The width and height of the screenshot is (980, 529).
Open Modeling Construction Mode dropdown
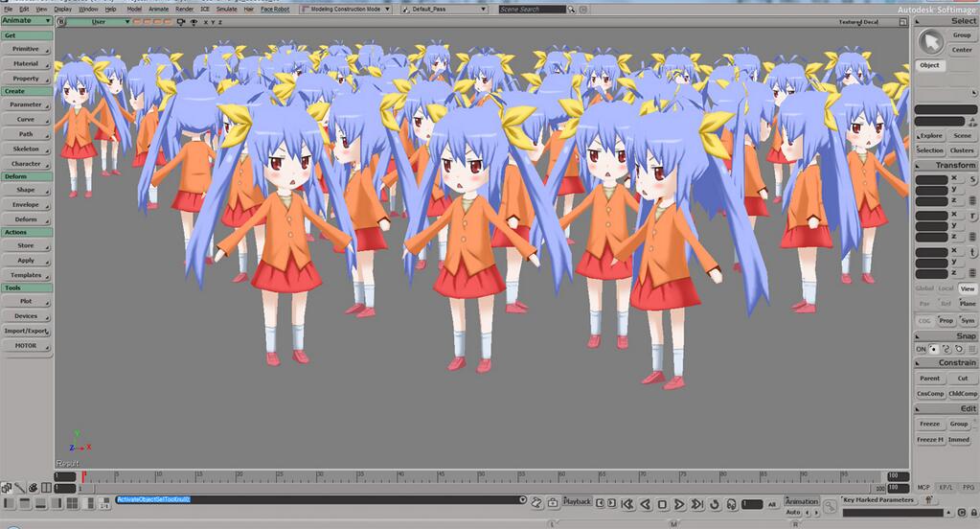345,9
